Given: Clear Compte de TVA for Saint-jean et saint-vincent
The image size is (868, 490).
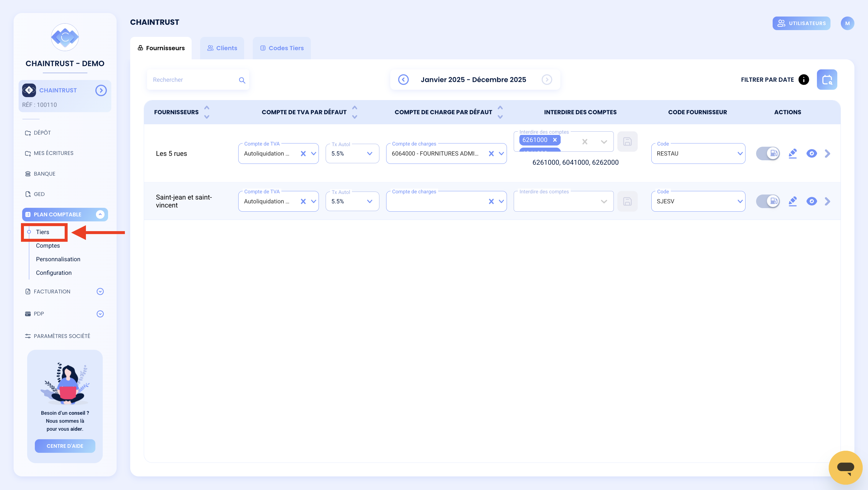Looking at the screenshot, I should (x=303, y=202).
